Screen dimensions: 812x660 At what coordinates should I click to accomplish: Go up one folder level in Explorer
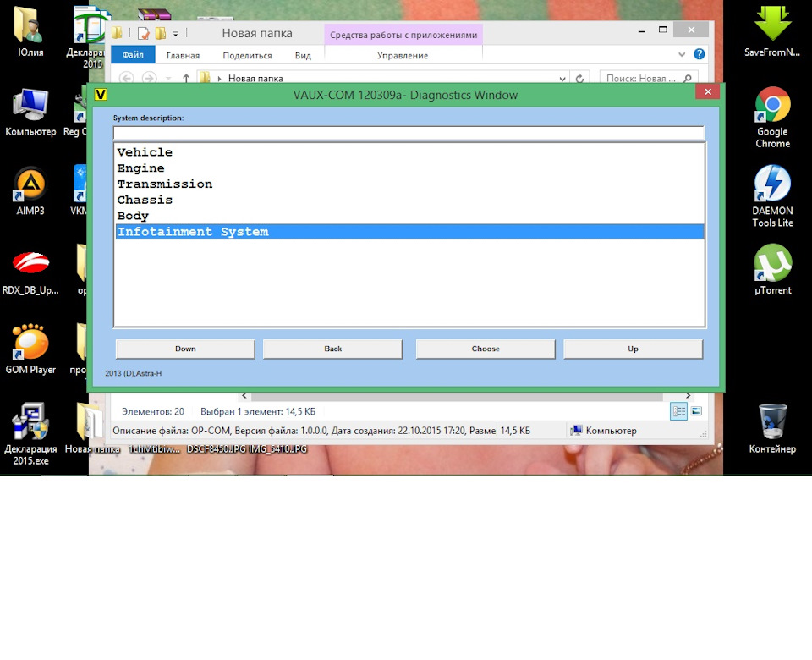tap(186, 78)
